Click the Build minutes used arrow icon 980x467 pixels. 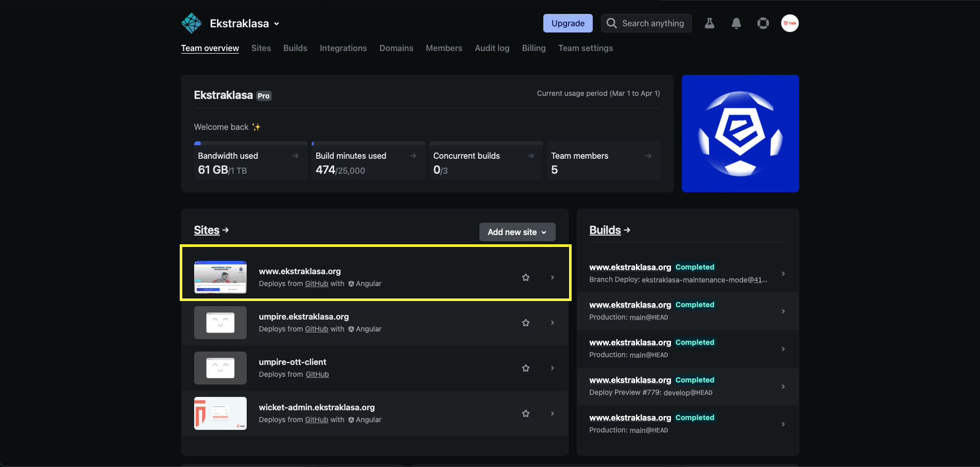(x=413, y=156)
